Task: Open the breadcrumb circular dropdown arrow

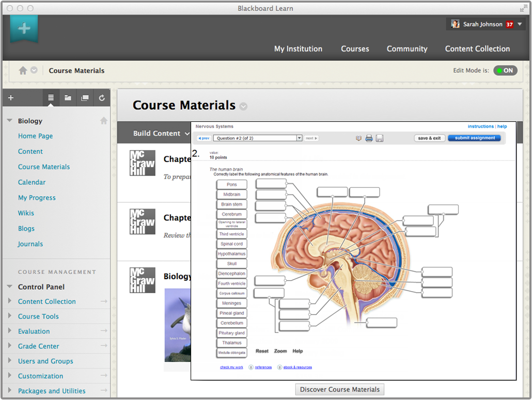Action: tap(34, 70)
